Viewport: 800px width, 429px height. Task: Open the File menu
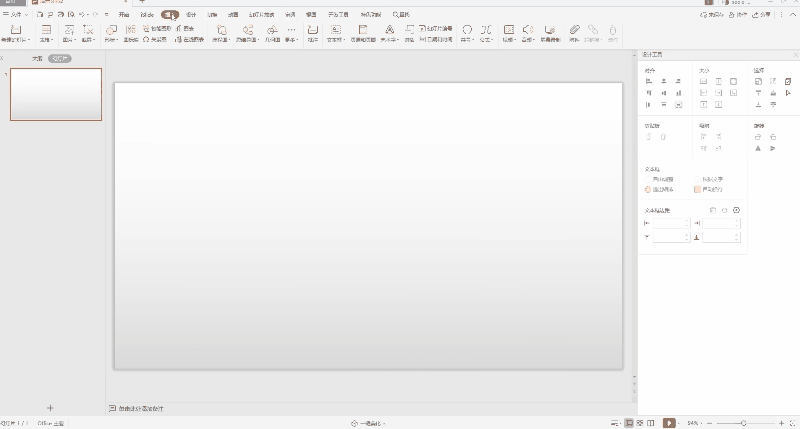pyautogui.click(x=16, y=14)
